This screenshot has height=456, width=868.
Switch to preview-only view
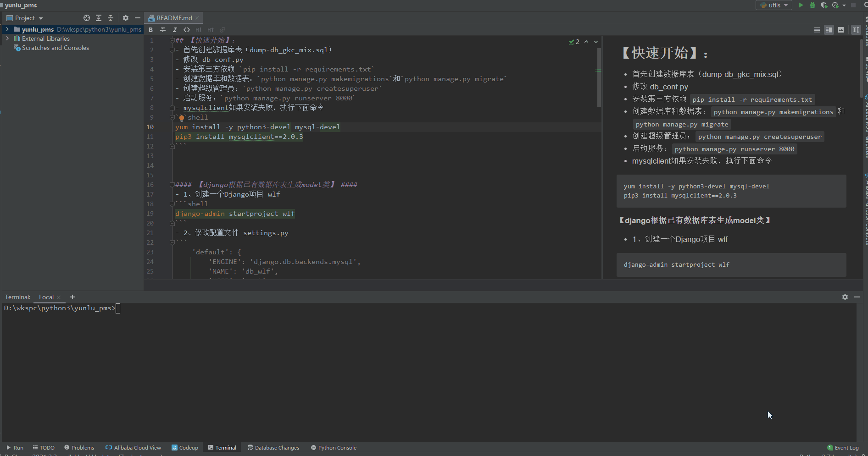tap(841, 30)
